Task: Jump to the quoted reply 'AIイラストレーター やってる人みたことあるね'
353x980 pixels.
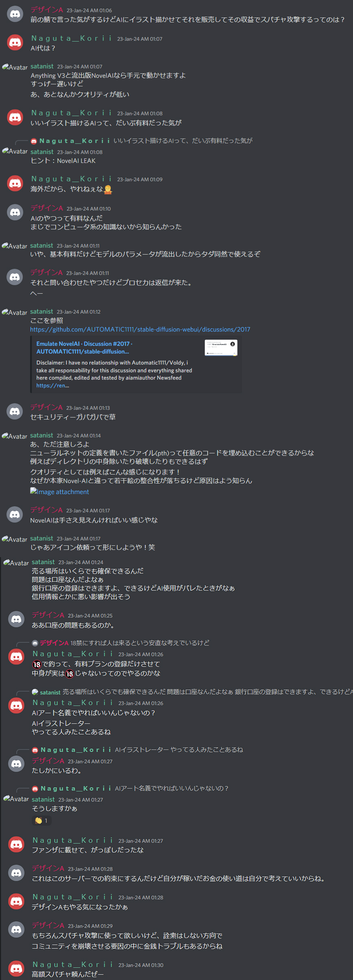Action: [x=179, y=749]
